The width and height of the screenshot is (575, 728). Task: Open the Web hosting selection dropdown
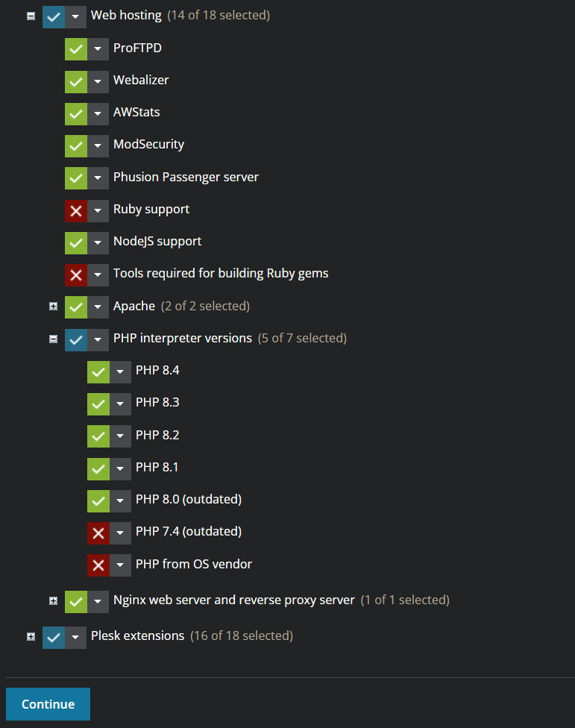pos(75,16)
